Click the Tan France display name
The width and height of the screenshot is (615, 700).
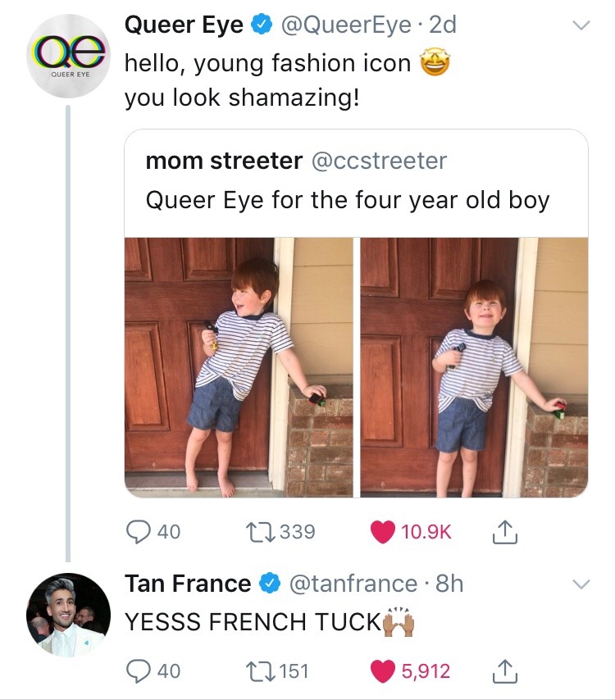pyautogui.click(x=188, y=584)
